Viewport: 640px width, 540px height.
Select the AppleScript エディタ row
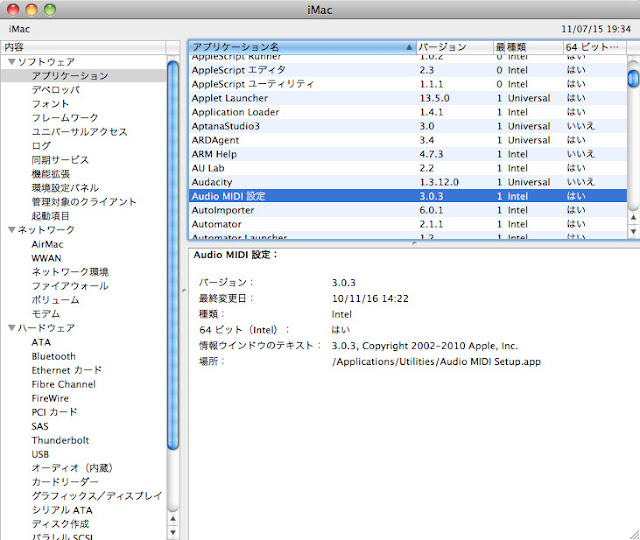[407, 70]
